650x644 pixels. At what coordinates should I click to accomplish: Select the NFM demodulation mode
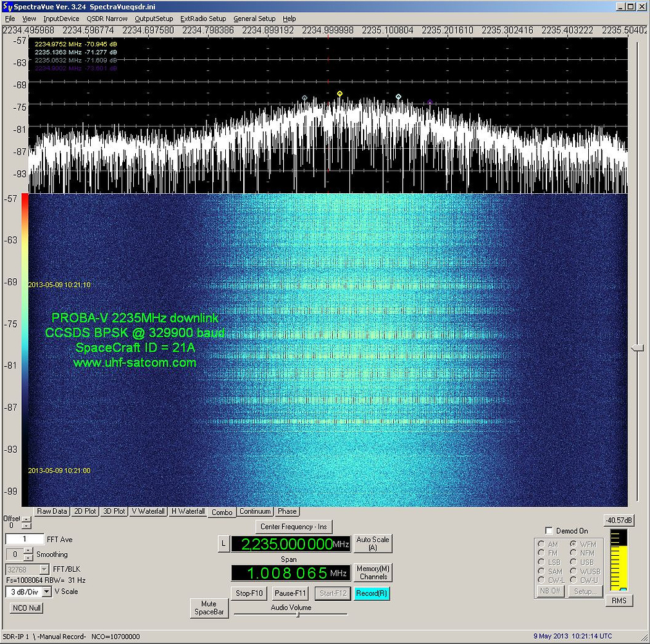(573, 553)
